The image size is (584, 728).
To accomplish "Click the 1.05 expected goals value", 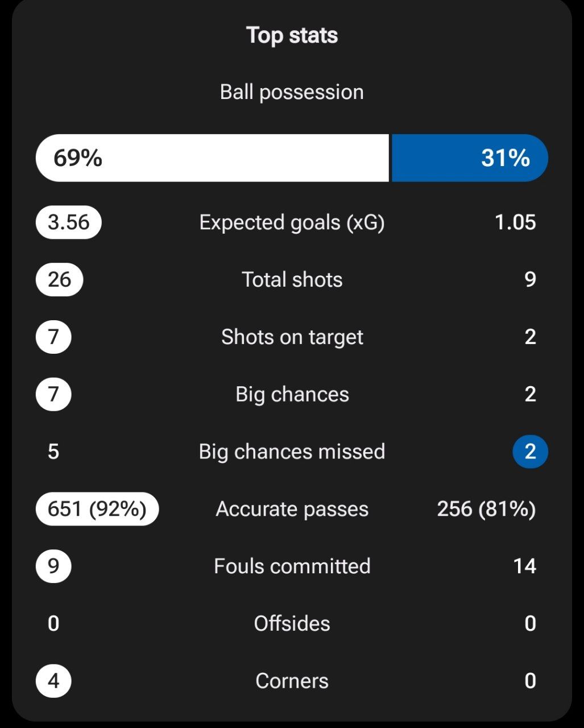I will pos(515,222).
